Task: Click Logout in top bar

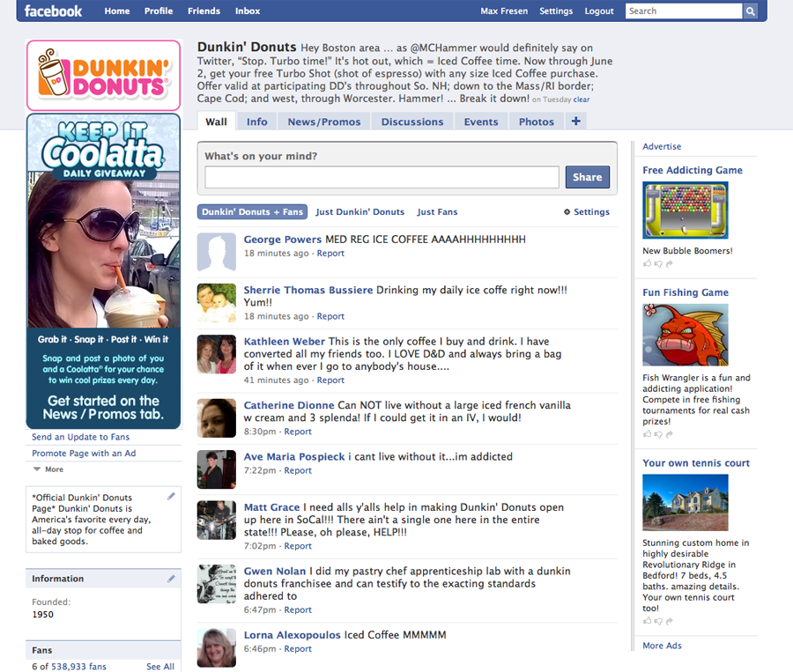Action: (599, 11)
